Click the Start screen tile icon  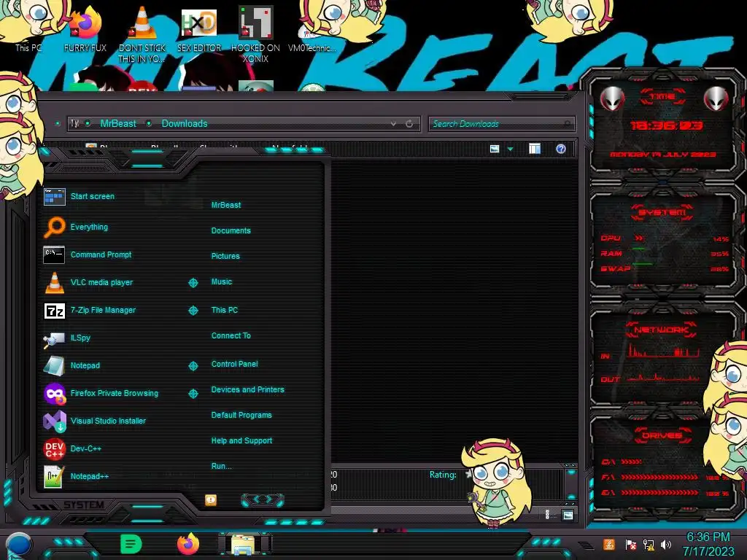coord(54,196)
